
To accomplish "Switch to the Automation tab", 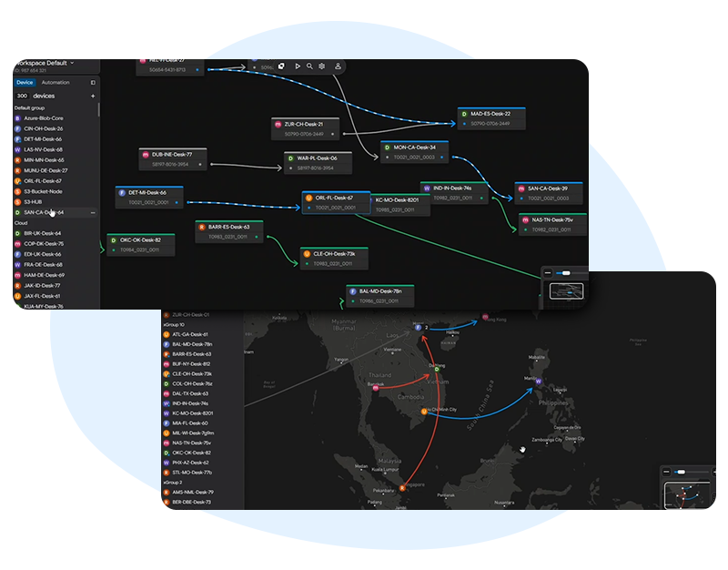I will pos(56,82).
